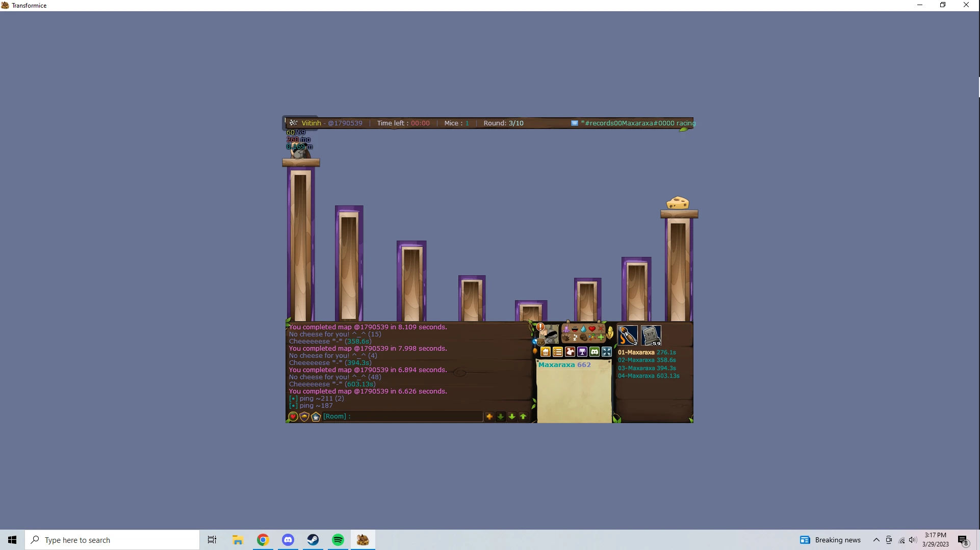Screen dimensions: 980x550
Task: Click the Discord icon in game panel
Action: click(x=595, y=352)
